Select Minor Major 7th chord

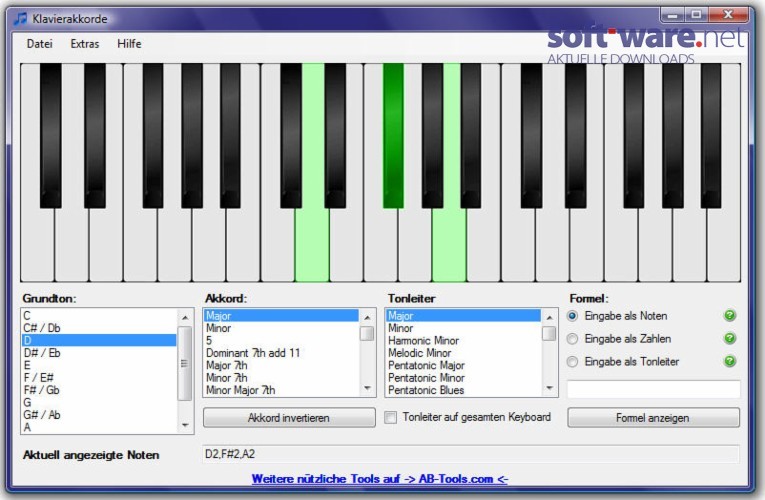pos(282,390)
